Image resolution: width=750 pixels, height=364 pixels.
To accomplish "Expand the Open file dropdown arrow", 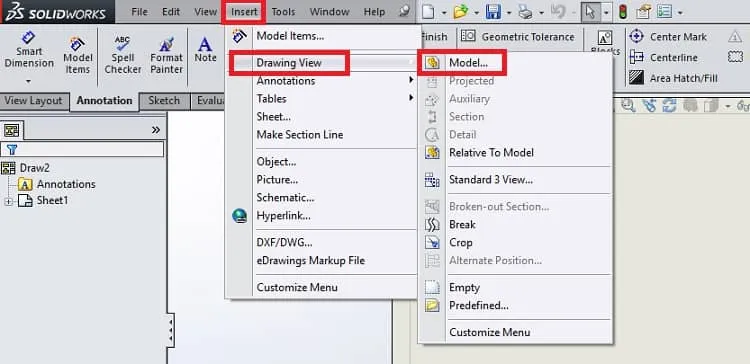I will click(476, 12).
